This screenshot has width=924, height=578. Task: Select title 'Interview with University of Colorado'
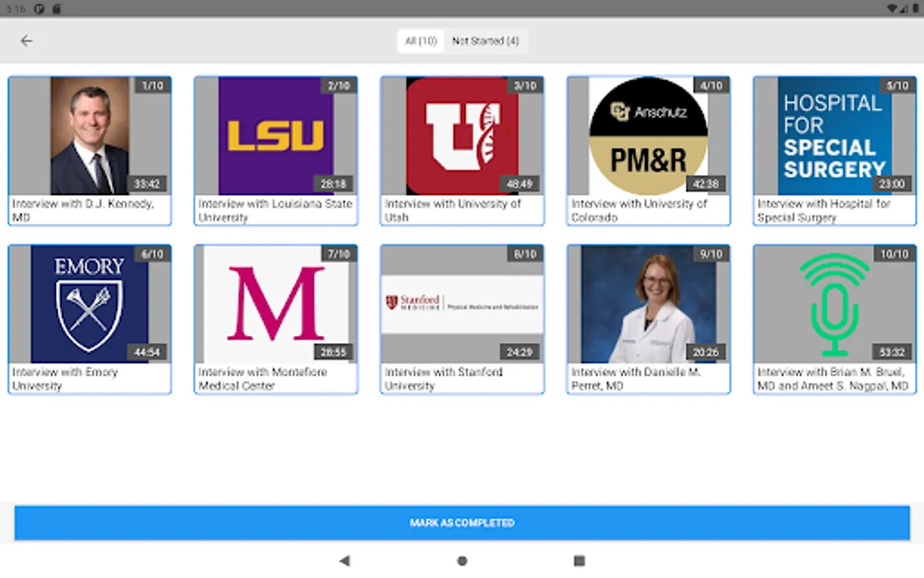639,211
